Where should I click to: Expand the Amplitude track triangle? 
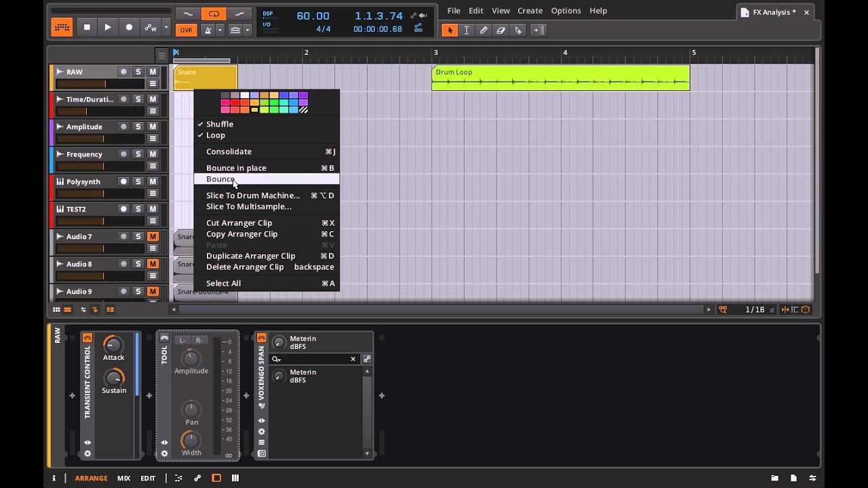[x=60, y=127]
